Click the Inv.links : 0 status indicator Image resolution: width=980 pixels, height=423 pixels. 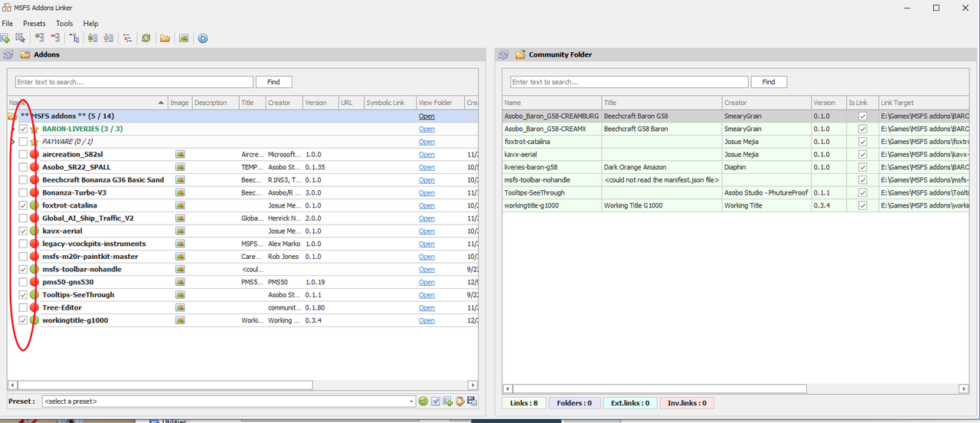click(687, 403)
